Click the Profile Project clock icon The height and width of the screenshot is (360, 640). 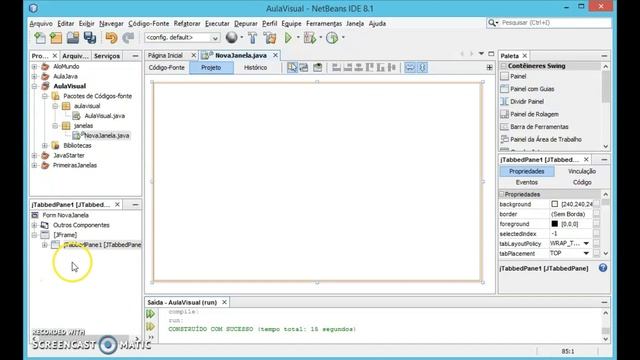(x=332, y=38)
